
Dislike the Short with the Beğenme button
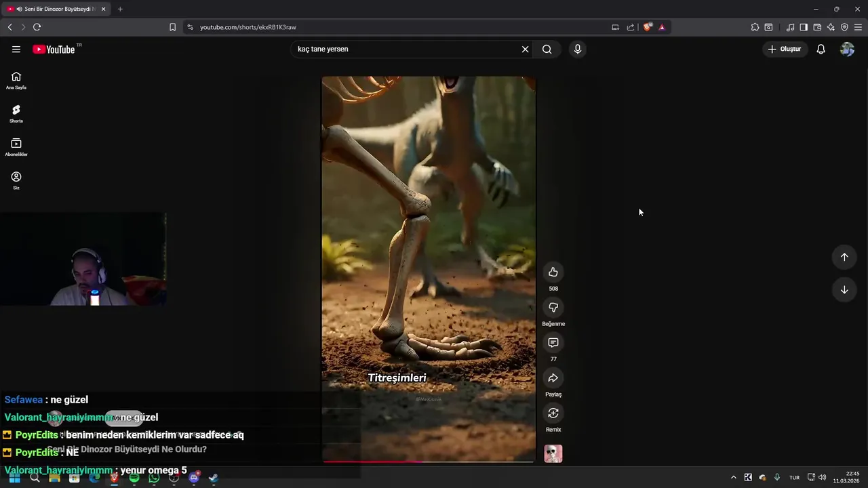tap(553, 307)
